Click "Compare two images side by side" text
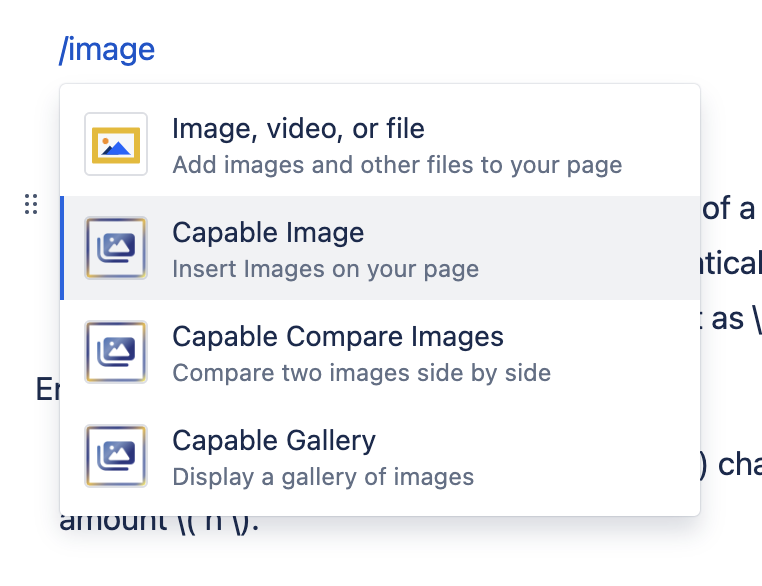This screenshot has width=762, height=586. (x=361, y=373)
